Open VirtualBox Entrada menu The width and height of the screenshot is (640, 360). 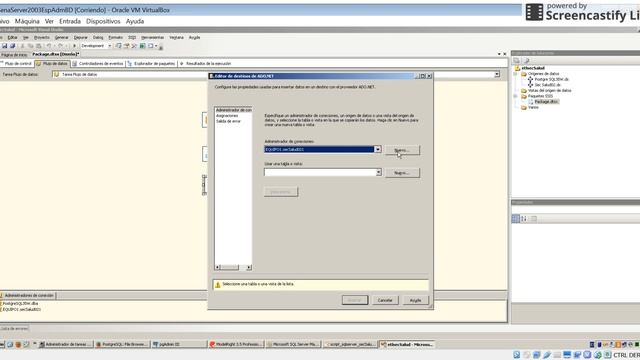coord(70,21)
